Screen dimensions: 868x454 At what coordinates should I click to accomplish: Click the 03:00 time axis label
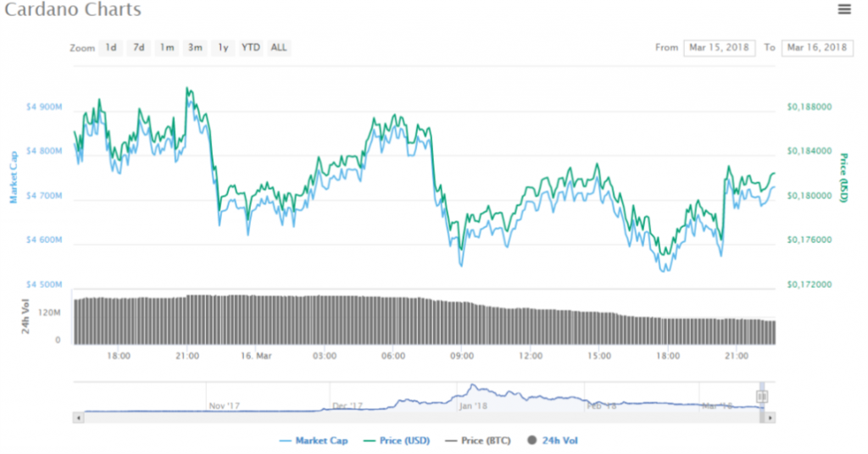pos(325,356)
